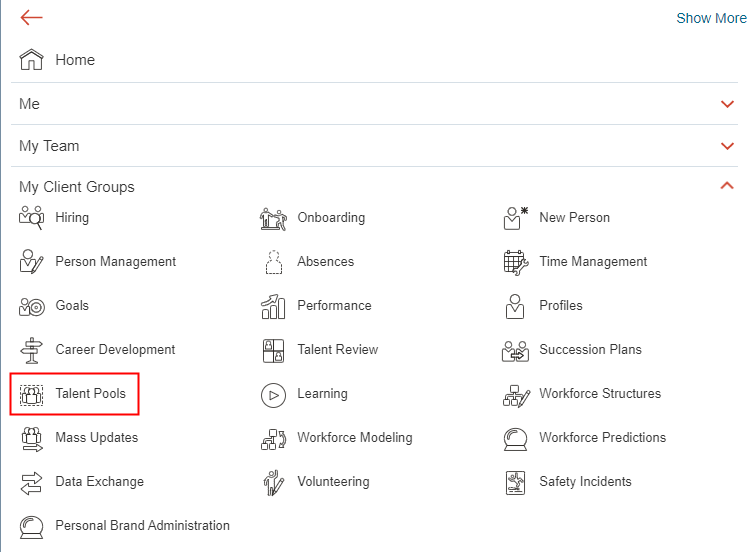The image size is (748, 552).
Task: Open the Goals target icon
Action: 31,306
